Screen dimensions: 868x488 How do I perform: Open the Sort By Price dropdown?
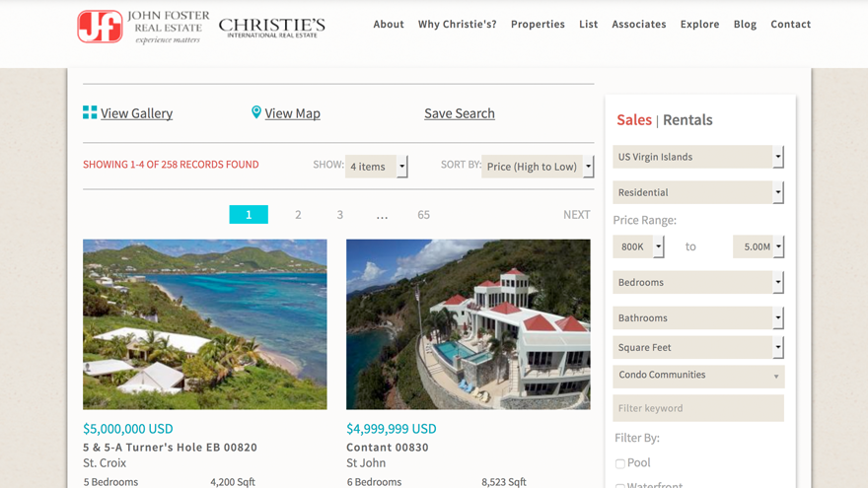click(x=538, y=167)
